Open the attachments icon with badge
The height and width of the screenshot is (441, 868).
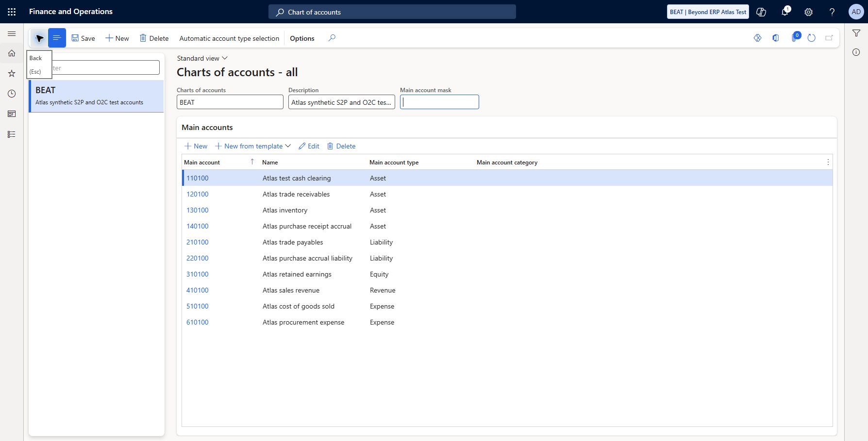(795, 37)
